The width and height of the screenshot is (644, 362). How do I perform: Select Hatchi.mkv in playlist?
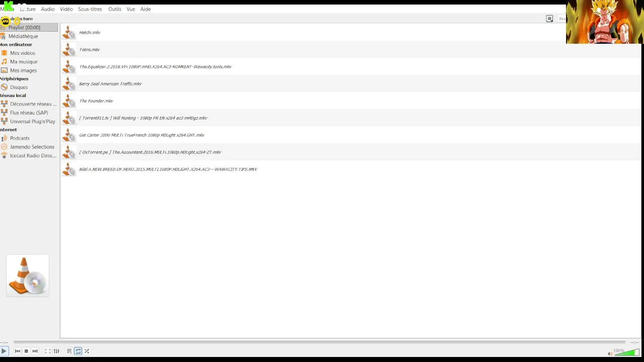351,33
